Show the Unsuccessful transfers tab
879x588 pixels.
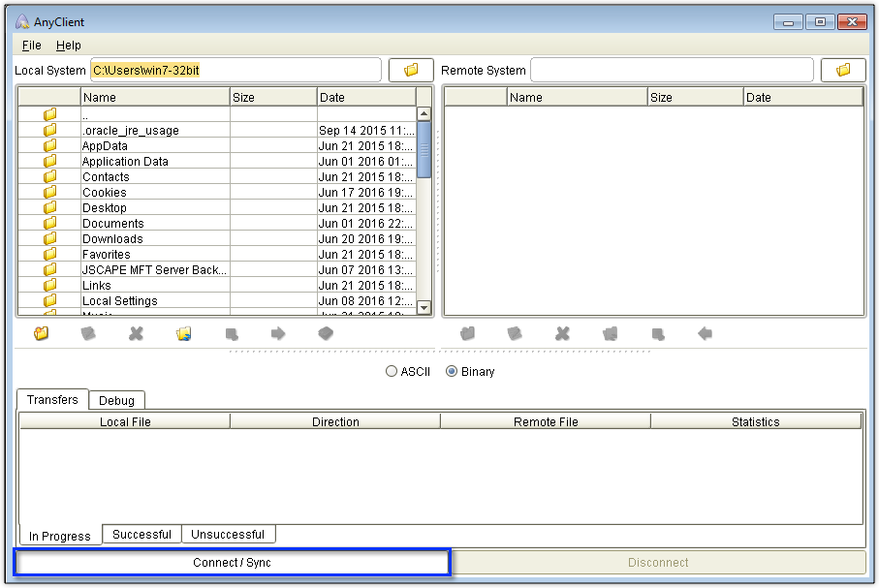pos(228,534)
